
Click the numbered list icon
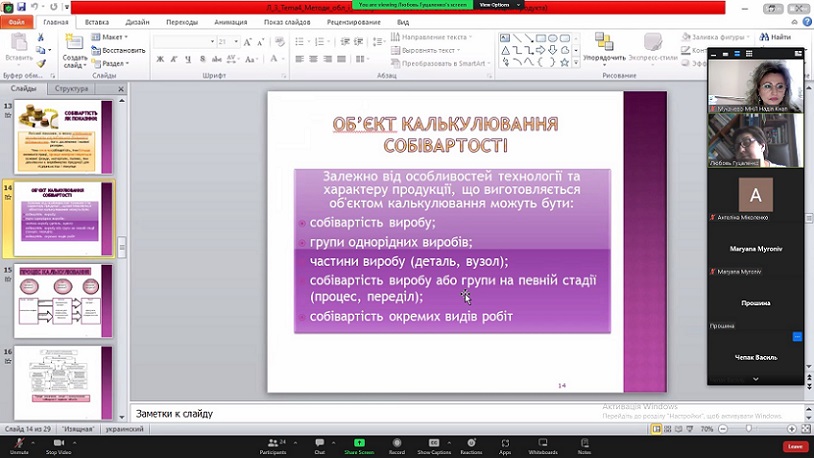321,42
